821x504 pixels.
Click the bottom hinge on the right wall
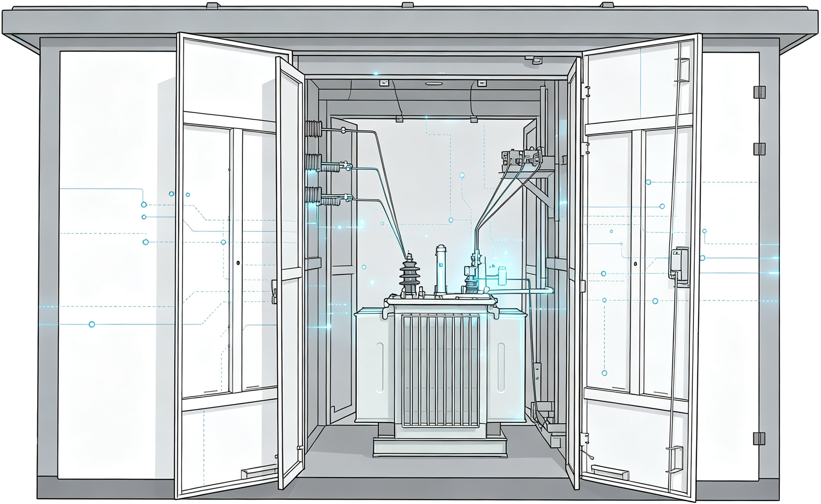click(759, 438)
